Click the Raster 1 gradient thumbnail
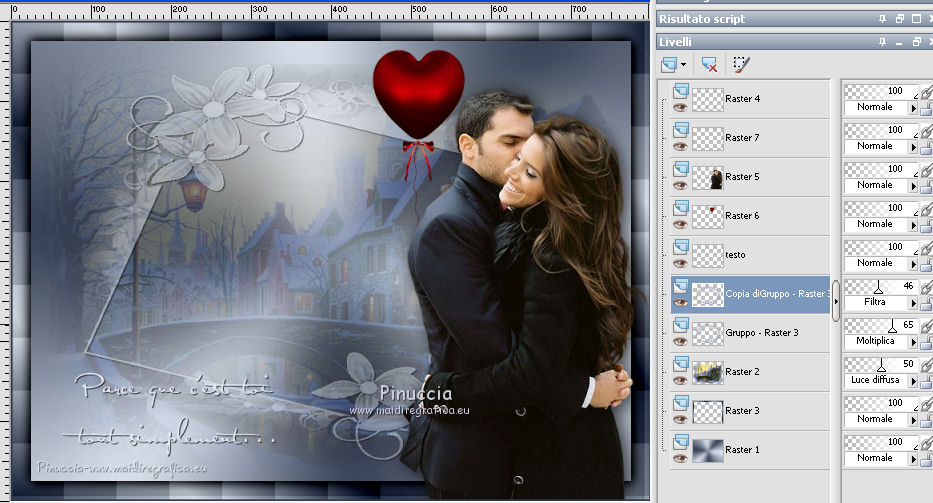 pyautogui.click(x=707, y=450)
